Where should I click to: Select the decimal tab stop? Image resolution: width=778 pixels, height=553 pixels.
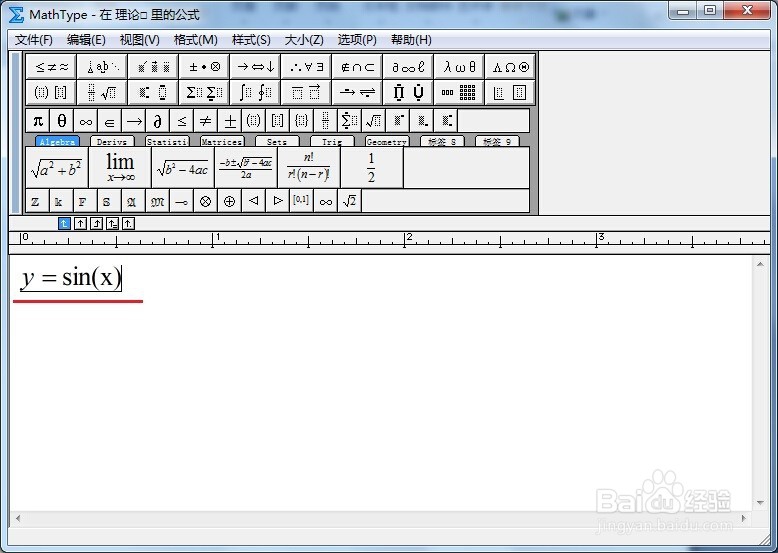click(128, 224)
